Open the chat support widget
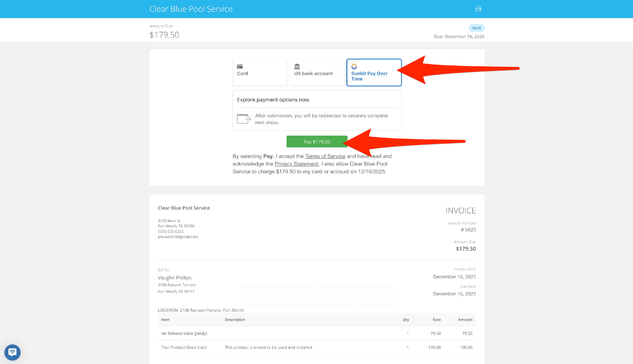 coord(12,352)
